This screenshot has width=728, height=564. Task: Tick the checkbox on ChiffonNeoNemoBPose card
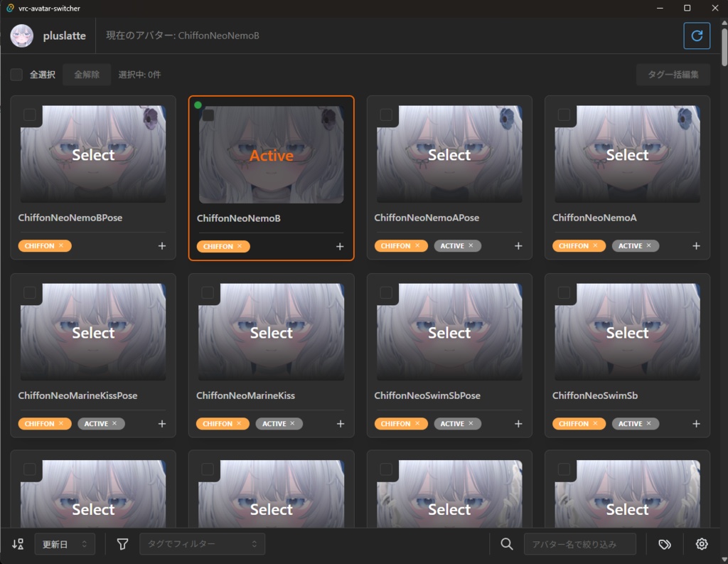(x=28, y=114)
